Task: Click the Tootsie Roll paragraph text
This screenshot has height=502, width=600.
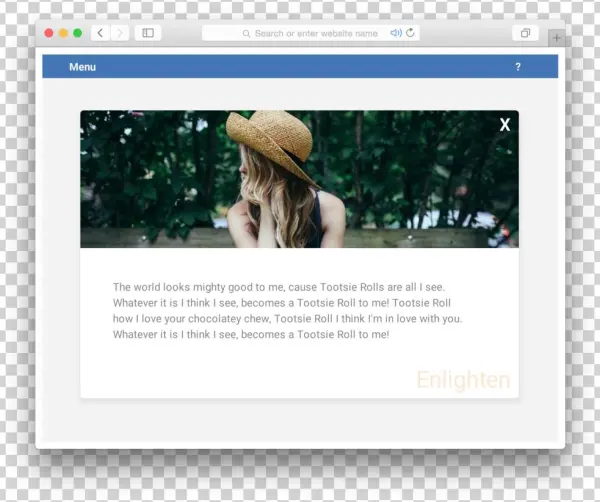Action: click(x=287, y=311)
